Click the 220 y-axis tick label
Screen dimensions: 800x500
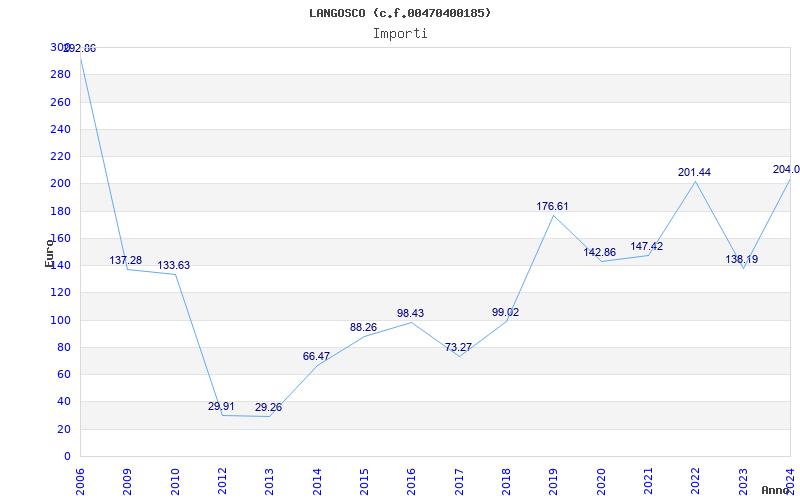coord(61,157)
